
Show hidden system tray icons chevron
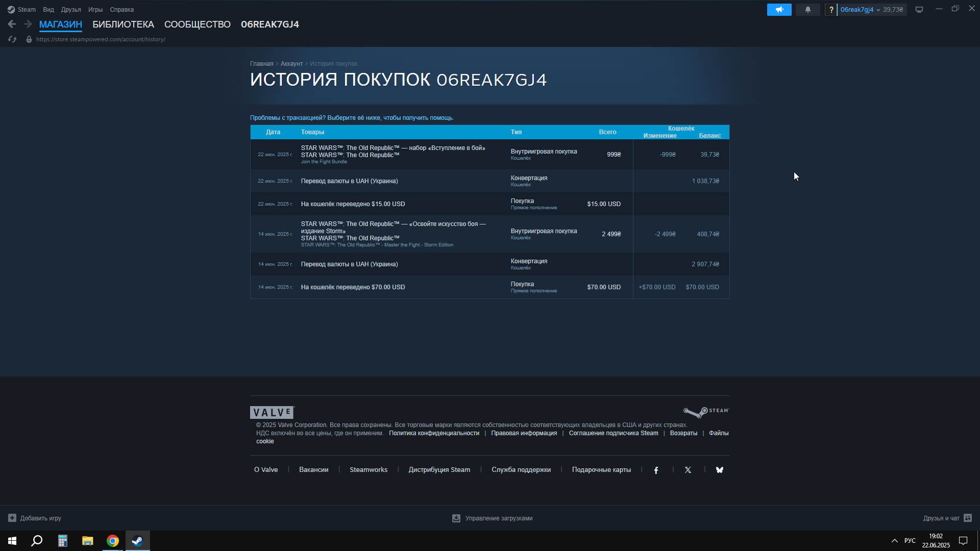pyautogui.click(x=894, y=541)
